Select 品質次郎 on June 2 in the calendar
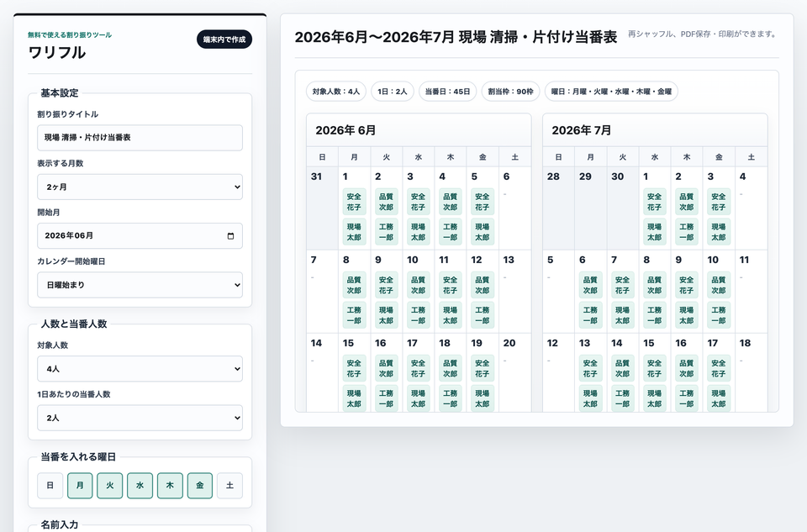This screenshot has height=532, width=807. [386, 202]
